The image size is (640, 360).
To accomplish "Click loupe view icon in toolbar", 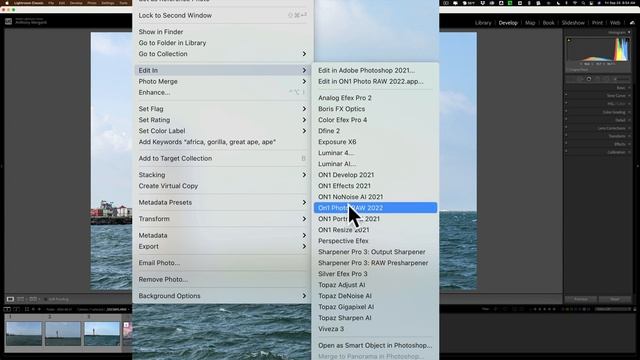I will tap(10, 299).
